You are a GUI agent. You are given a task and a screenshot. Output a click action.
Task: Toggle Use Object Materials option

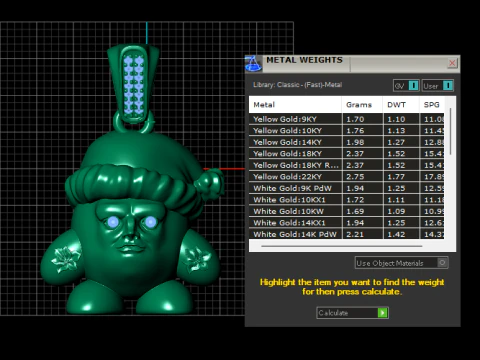point(401,263)
